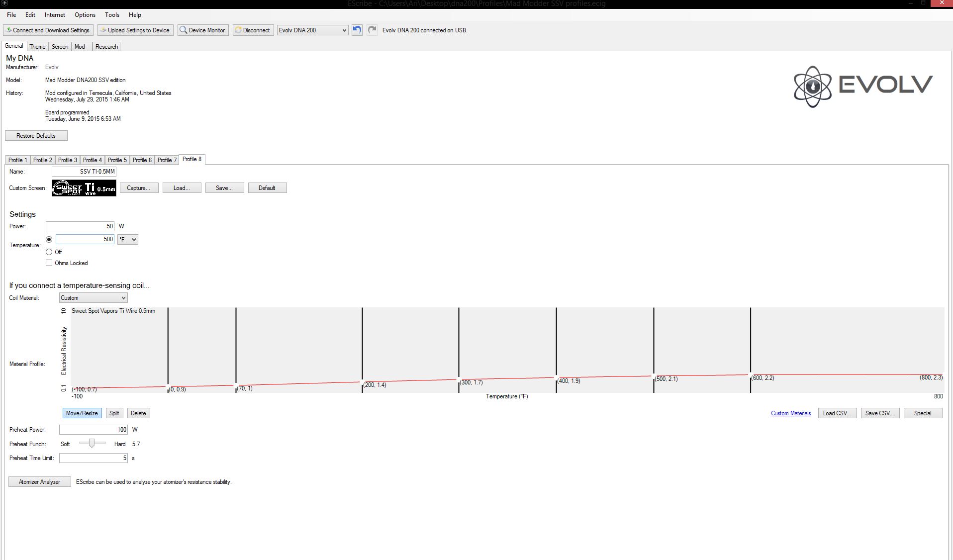Upload Settings to Device
Screen dimensions: 953x560
(x=135, y=30)
